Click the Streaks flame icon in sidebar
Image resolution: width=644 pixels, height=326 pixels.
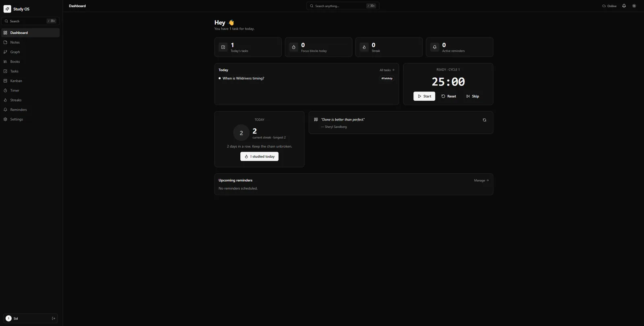[x=5, y=100]
